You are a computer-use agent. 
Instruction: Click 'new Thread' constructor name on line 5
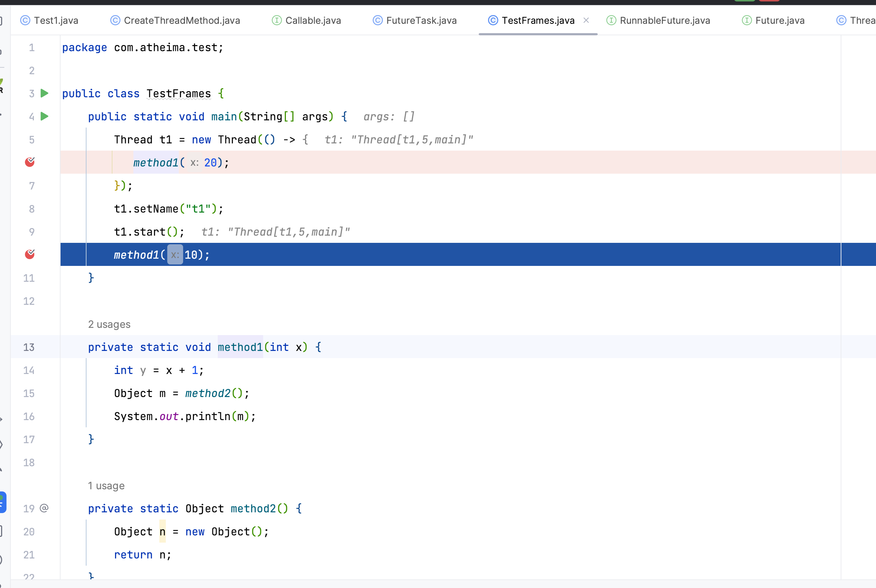click(x=237, y=140)
